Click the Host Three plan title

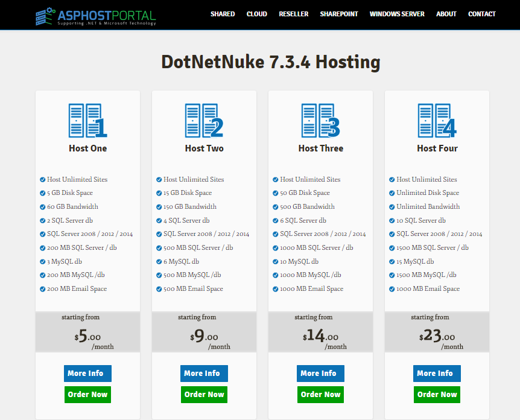point(321,148)
